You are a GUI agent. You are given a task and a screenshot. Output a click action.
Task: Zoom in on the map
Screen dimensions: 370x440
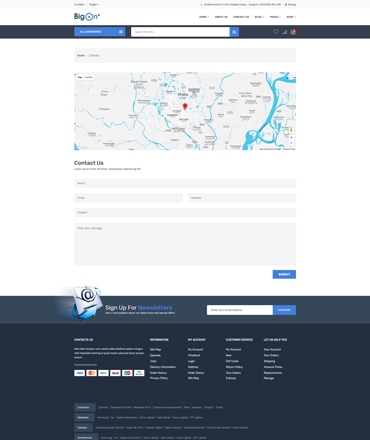[x=291, y=137]
